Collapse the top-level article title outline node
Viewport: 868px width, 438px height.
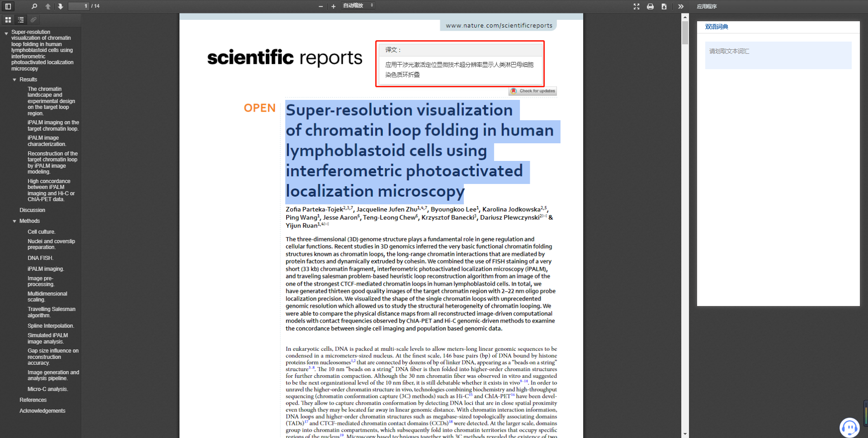click(x=6, y=33)
